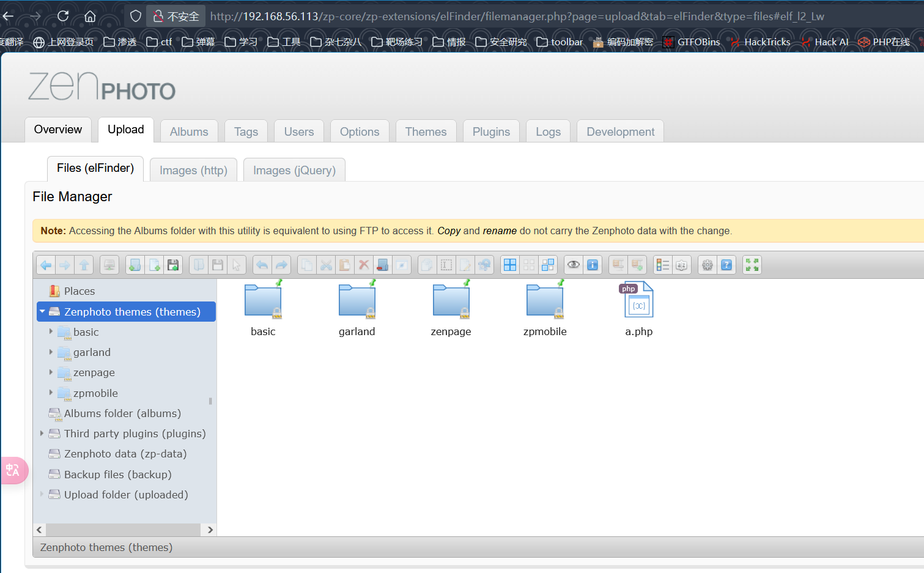Click the invert selection icon

[548, 265]
